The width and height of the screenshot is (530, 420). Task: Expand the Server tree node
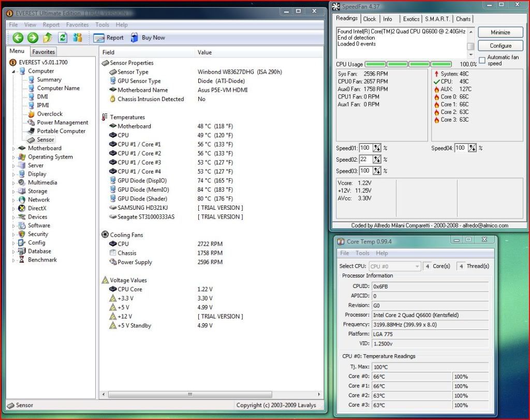[13, 166]
